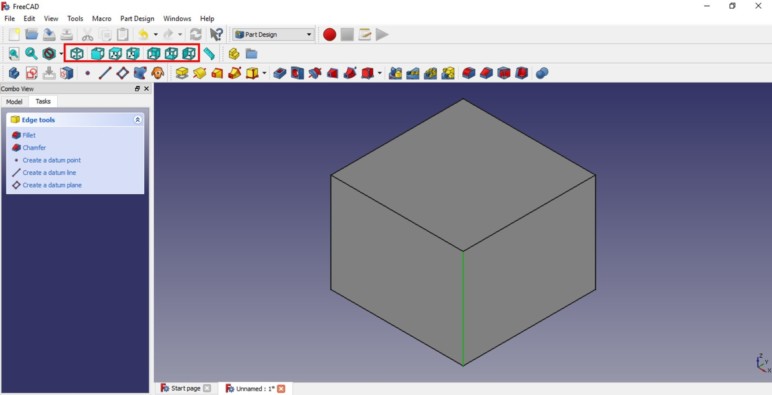This screenshot has height=395, width=772.
Task: Open the Help menu
Action: coord(207,19)
